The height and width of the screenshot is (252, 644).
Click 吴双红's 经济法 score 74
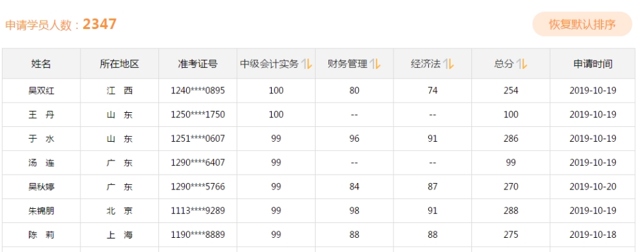pyautogui.click(x=433, y=90)
